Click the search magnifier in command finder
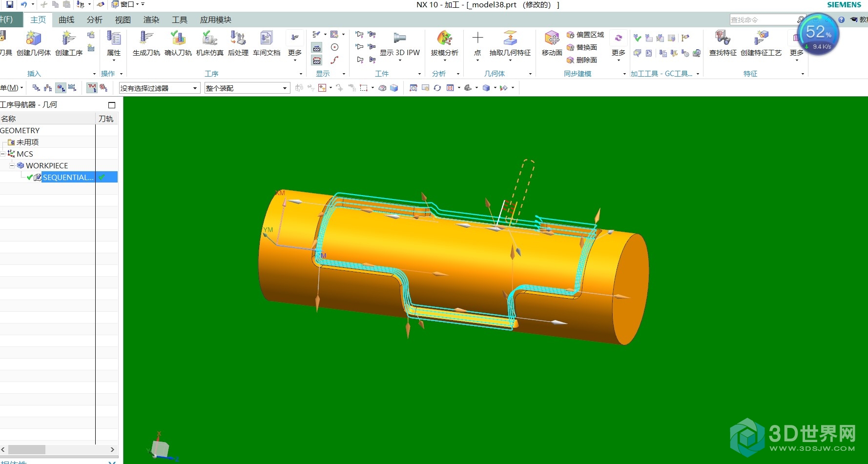This screenshot has width=868, height=464. point(801,20)
